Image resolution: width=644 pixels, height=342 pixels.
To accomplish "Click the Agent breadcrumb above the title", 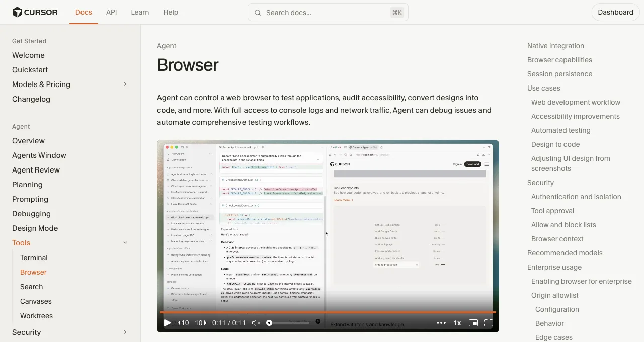I will (167, 46).
